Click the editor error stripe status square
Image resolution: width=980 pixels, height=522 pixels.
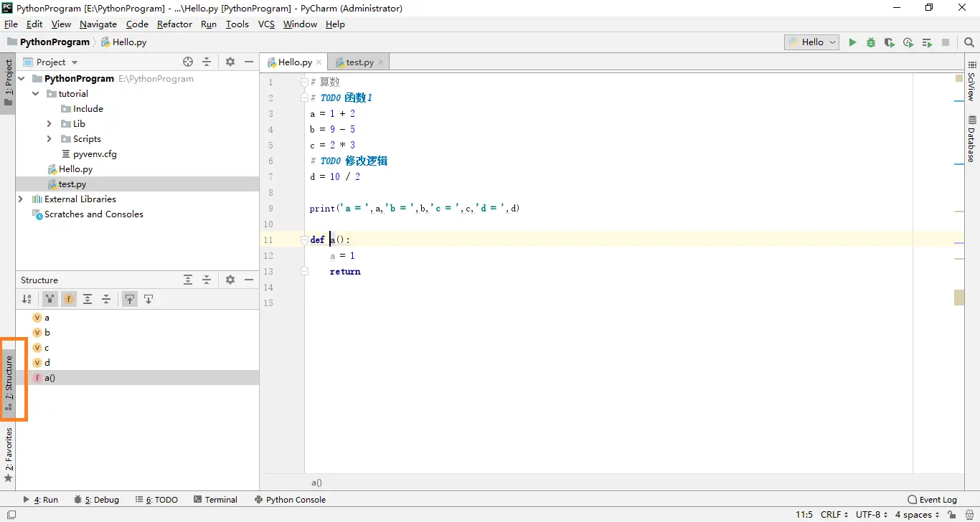click(959, 78)
